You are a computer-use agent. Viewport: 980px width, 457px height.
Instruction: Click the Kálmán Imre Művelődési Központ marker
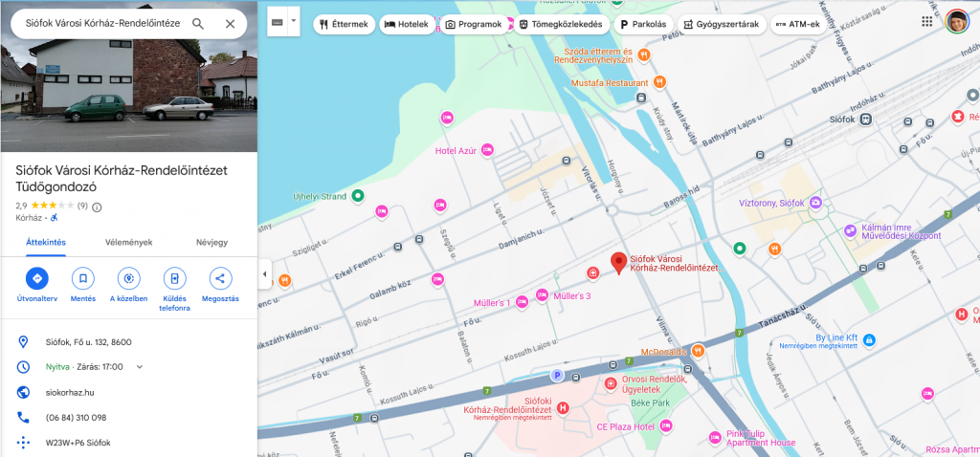850,231
